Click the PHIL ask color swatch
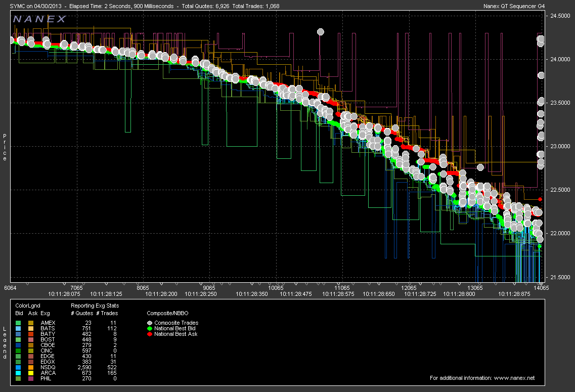The height and width of the screenshot is (392, 575). tap(31, 378)
